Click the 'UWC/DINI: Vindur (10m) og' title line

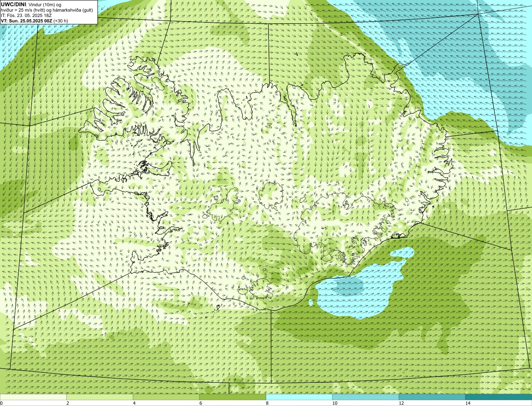(31, 4)
